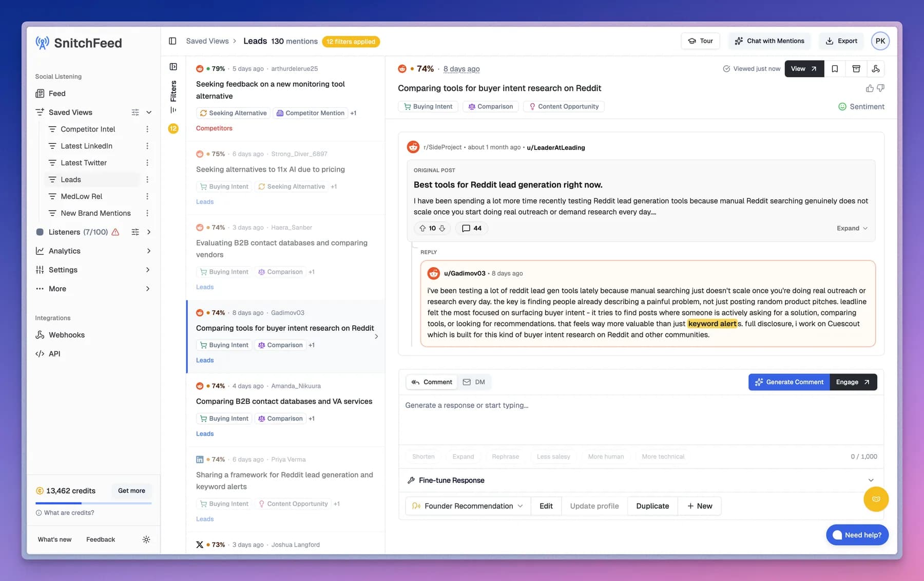This screenshot has height=581, width=924.
Task: Click the Engage button
Action: tap(853, 382)
